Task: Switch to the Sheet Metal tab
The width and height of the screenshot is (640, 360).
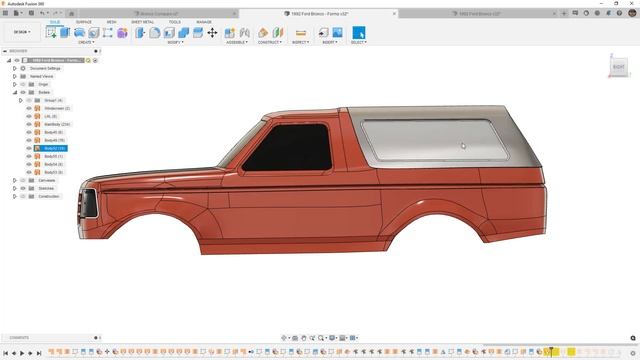Action: [142, 22]
